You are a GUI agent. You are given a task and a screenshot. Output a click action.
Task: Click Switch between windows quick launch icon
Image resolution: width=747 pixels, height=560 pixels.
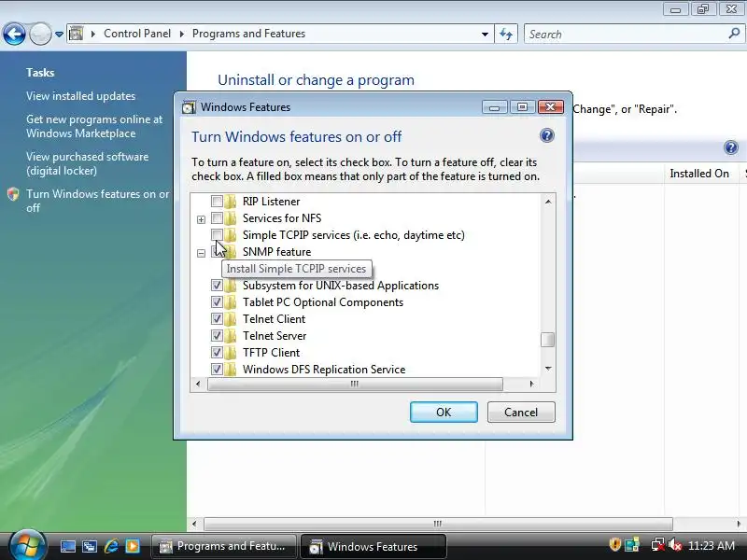[x=89, y=546]
